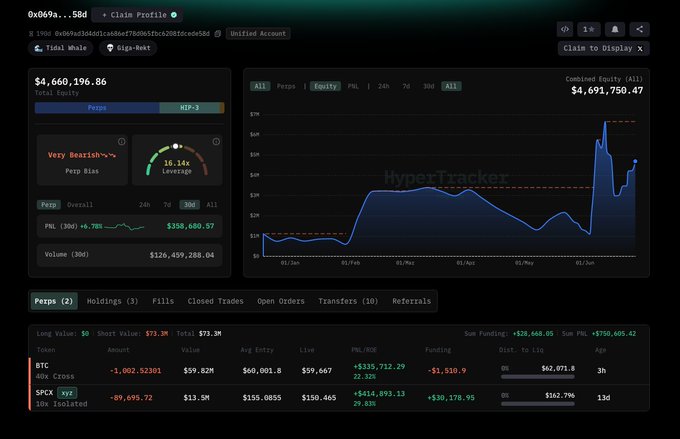Click the $126,459,288.04 volume value
Screen dimensions: 680x439
(x=182, y=255)
